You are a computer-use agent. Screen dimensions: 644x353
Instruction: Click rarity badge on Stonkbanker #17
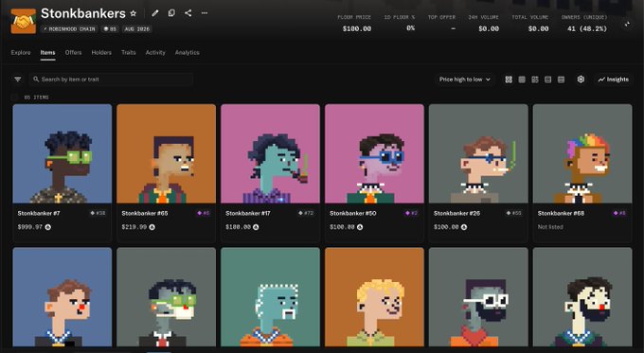(306, 213)
